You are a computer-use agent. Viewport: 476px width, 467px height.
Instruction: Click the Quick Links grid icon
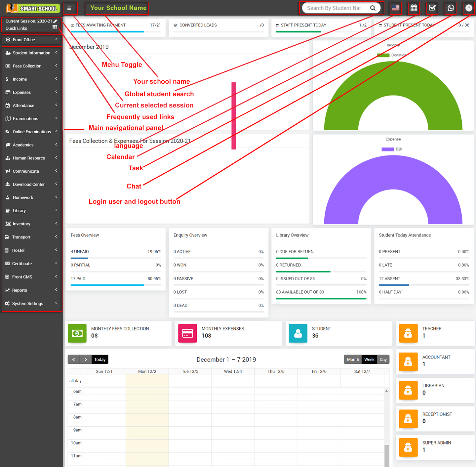[55, 27]
